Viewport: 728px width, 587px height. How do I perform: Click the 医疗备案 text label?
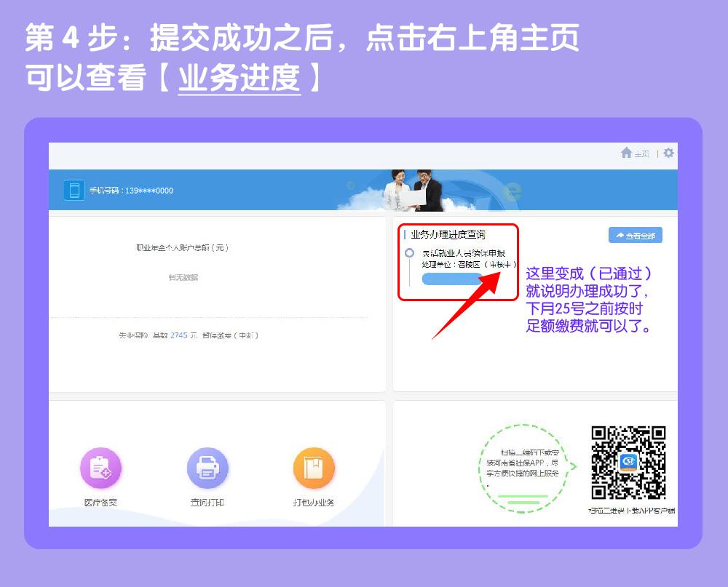[x=100, y=503]
